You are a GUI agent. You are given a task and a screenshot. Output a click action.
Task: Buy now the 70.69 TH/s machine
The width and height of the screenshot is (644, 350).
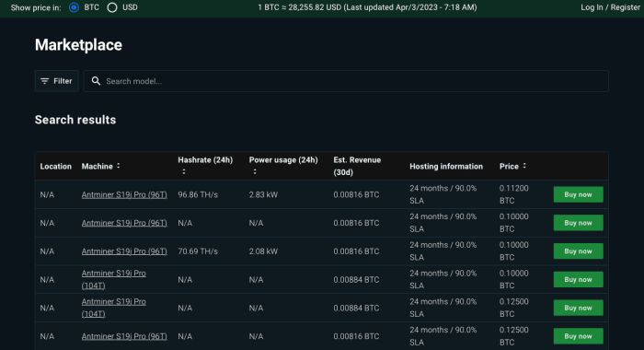tap(579, 251)
